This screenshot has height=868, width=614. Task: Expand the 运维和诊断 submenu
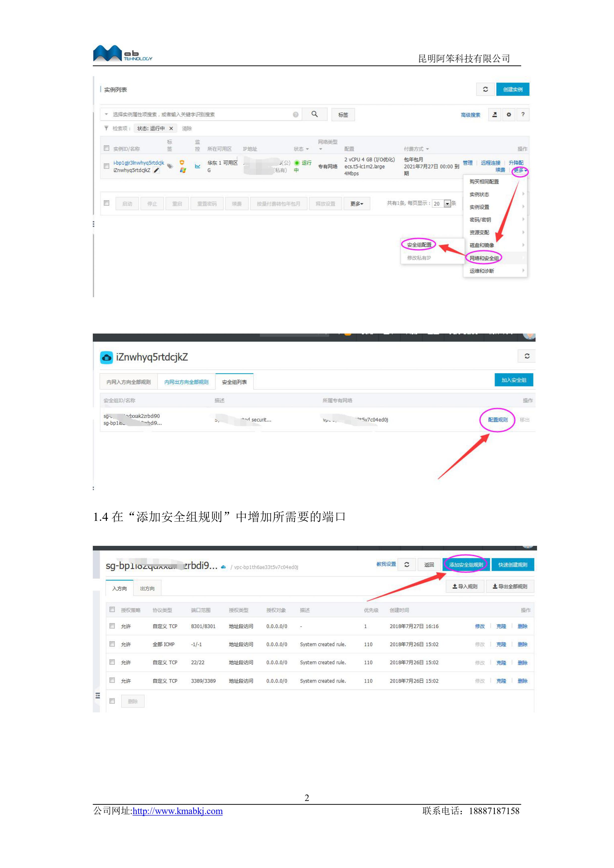tap(495, 271)
